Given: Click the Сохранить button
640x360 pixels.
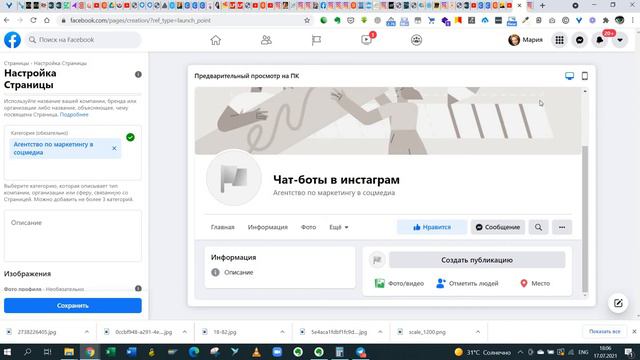Looking at the screenshot, I should pyautogui.click(x=73, y=305).
